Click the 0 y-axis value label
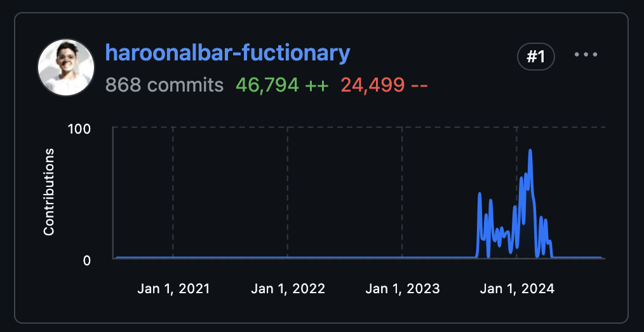 [87, 259]
